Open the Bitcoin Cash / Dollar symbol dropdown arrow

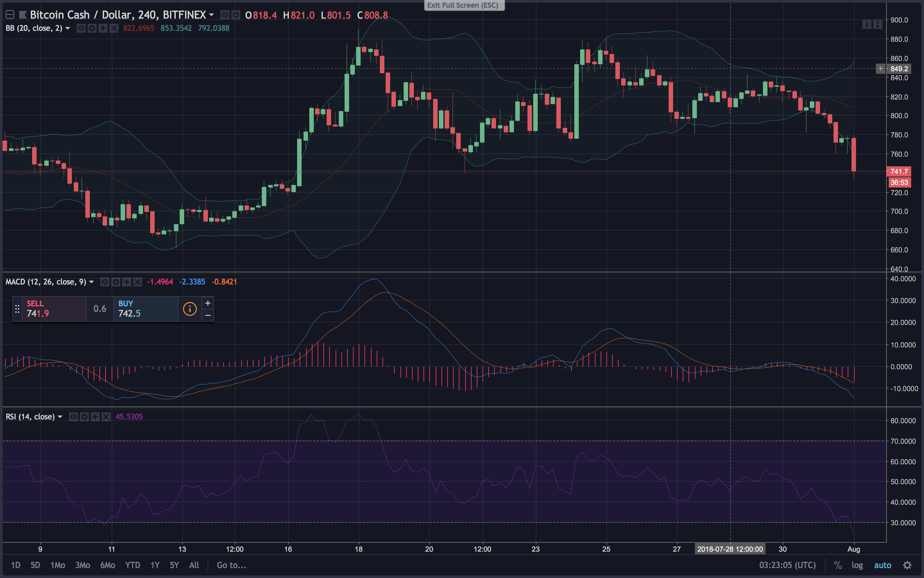click(211, 15)
